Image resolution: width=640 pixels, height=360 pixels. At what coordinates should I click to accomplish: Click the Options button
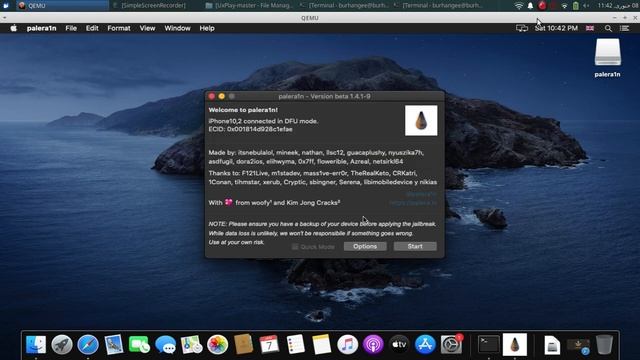click(365, 246)
